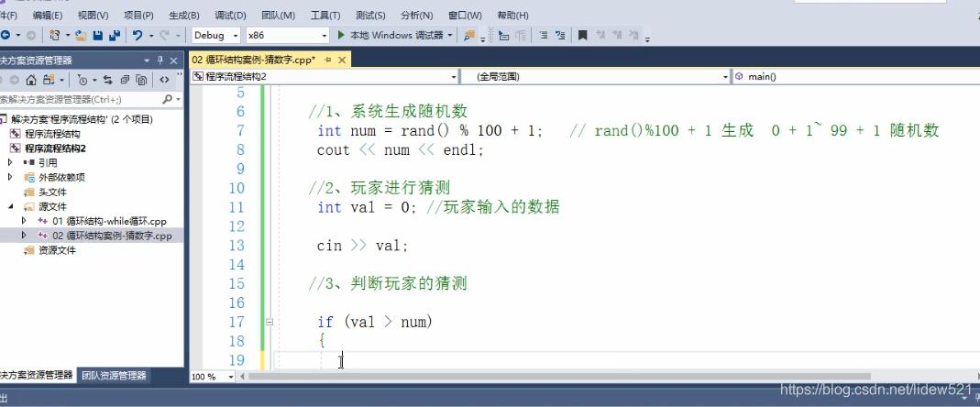
Task: Open the 视图(V) menu
Action: point(94,15)
